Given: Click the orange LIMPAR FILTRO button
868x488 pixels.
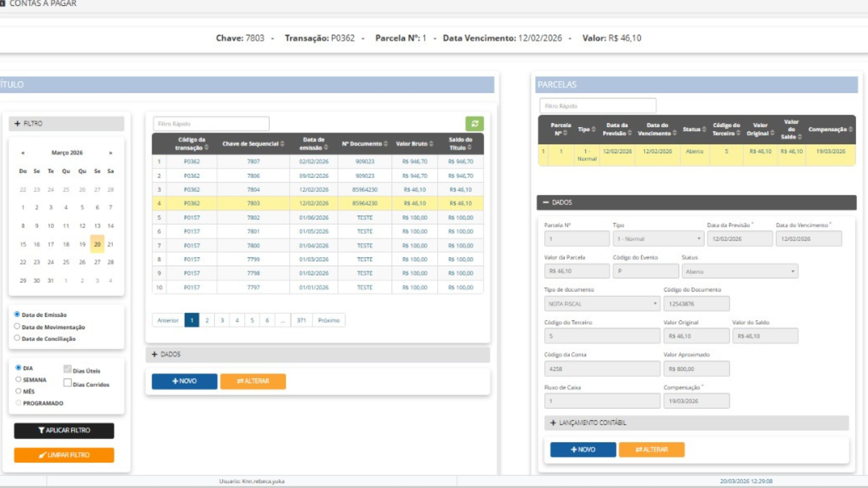Looking at the screenshot, I should click(x=64, y=455).
